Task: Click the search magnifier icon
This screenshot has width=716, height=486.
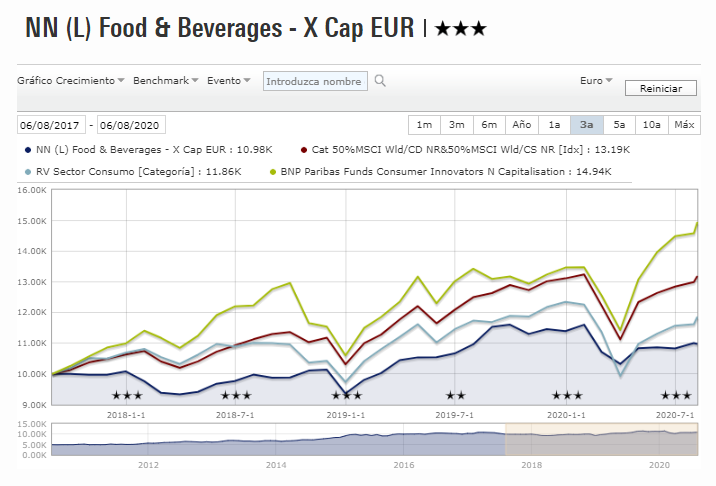Action: pos(380,81)
